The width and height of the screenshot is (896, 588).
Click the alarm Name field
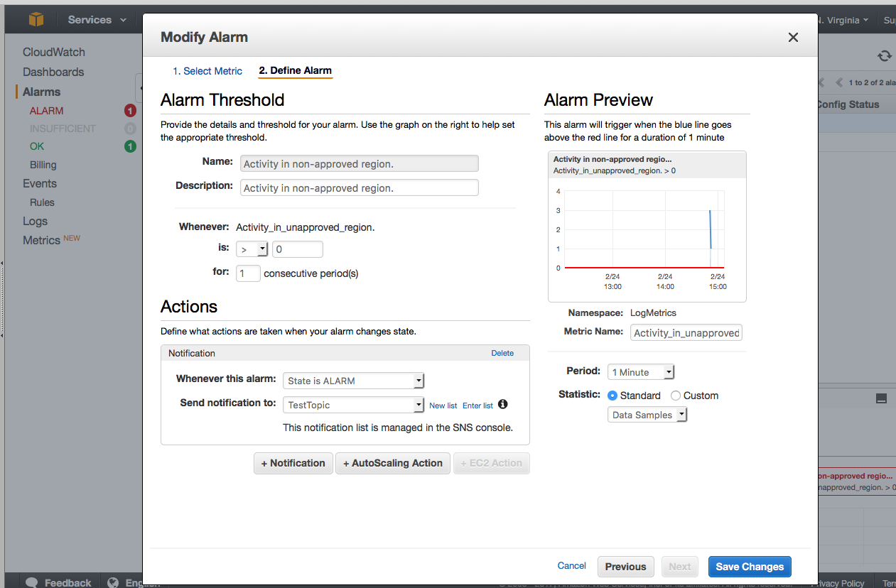[x=360, y=163]
